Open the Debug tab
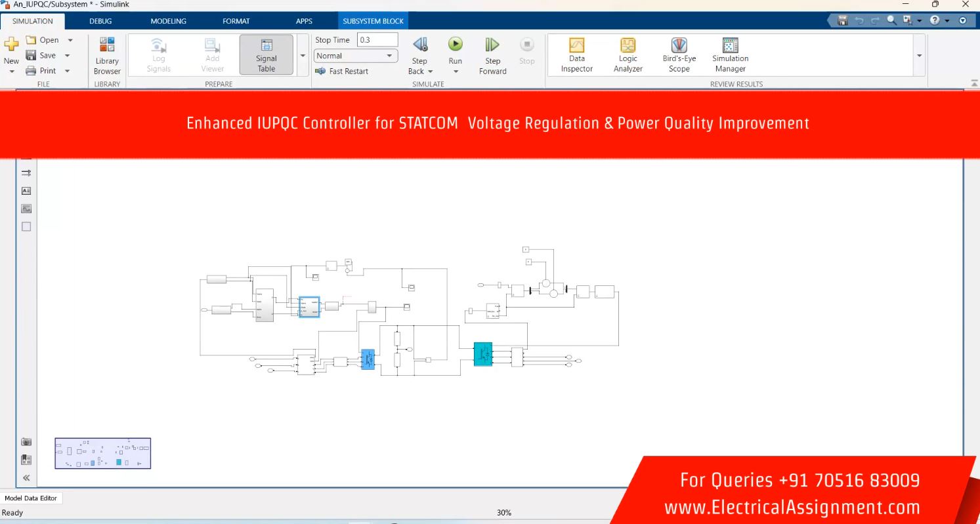The image size is (980, 524). click(x=100, y=21)
